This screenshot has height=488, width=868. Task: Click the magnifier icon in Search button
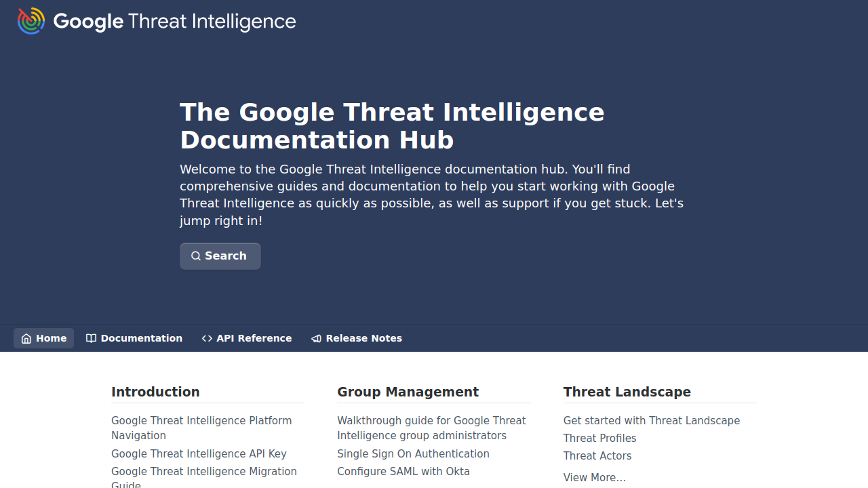coord(196,256)
